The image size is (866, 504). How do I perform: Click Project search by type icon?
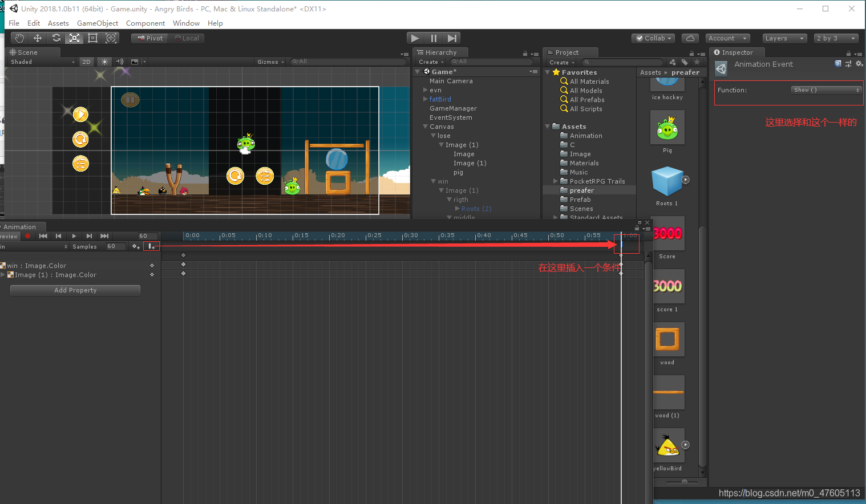673,62
